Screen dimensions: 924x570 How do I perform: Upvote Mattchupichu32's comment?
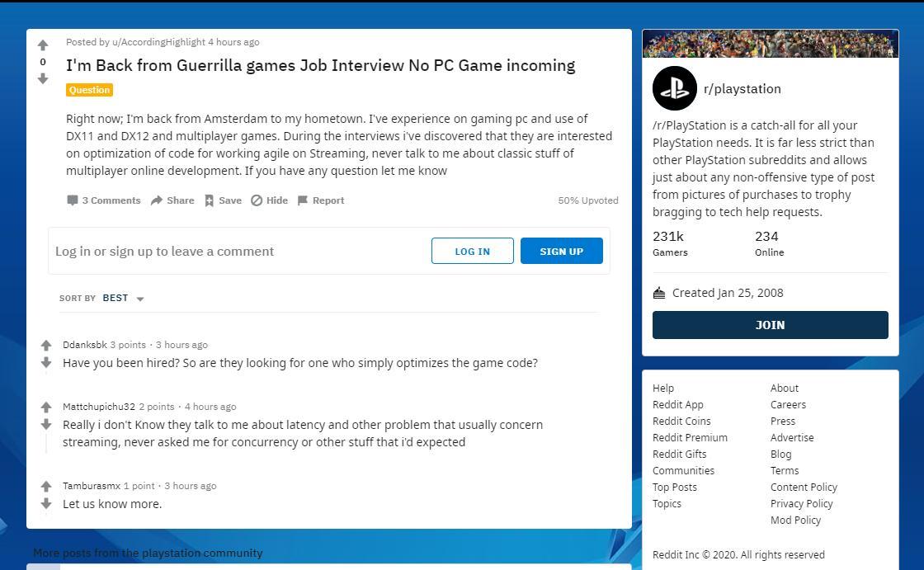click(46, 407)
